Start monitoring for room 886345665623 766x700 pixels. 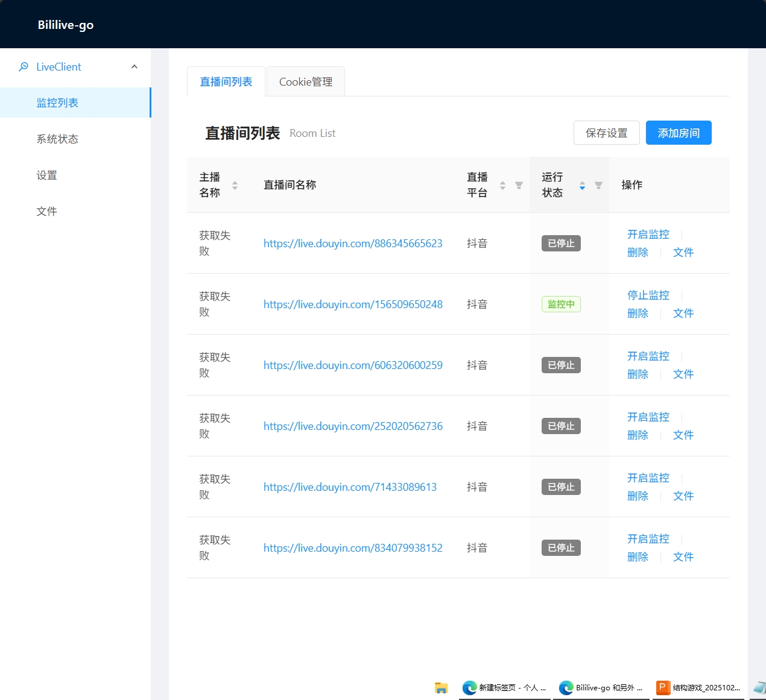(648, 234)
